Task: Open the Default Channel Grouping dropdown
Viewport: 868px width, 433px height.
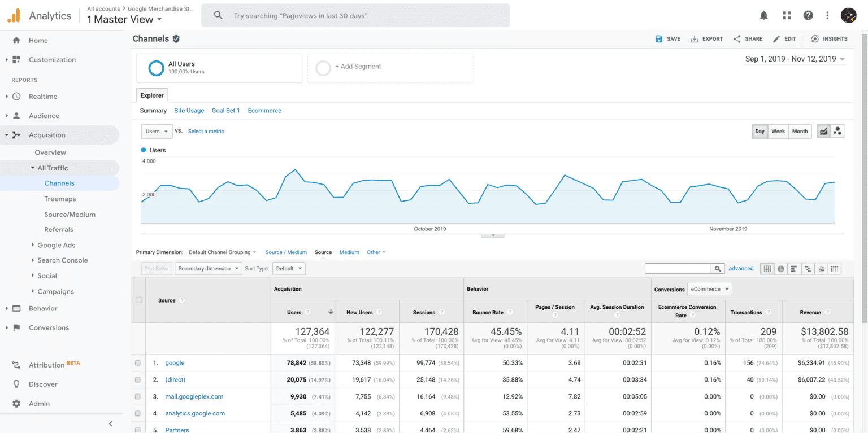Action: pyautogui.click(x=222, y=252)
